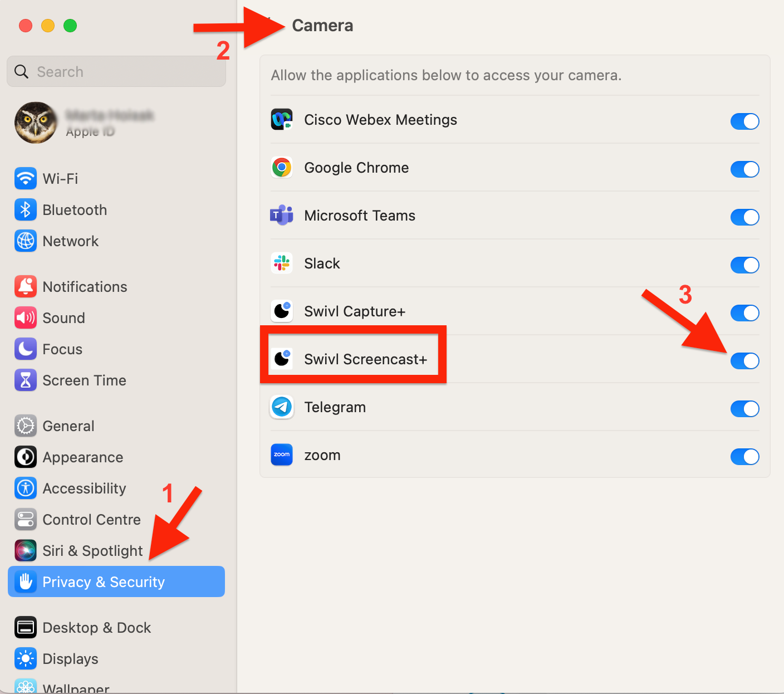Click the Bluetooth icon in sidebar
Viewport: 784px width, 694px height.
(x=26, y=210)
